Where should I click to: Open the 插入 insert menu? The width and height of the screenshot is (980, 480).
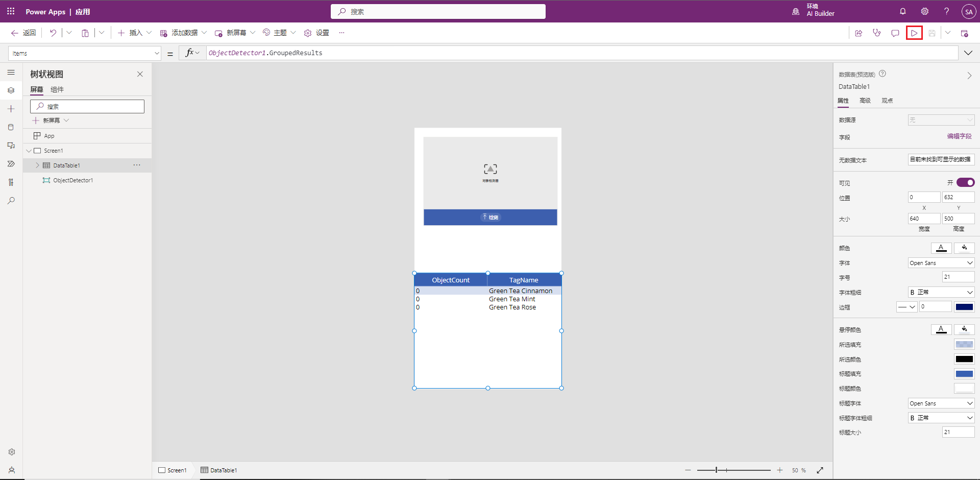[135, 33]
